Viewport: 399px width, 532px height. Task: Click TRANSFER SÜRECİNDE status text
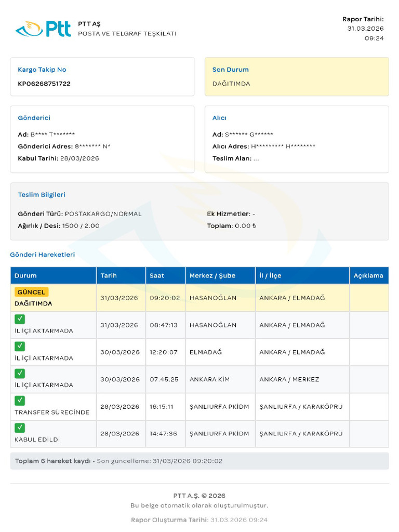tap(52, 412)
